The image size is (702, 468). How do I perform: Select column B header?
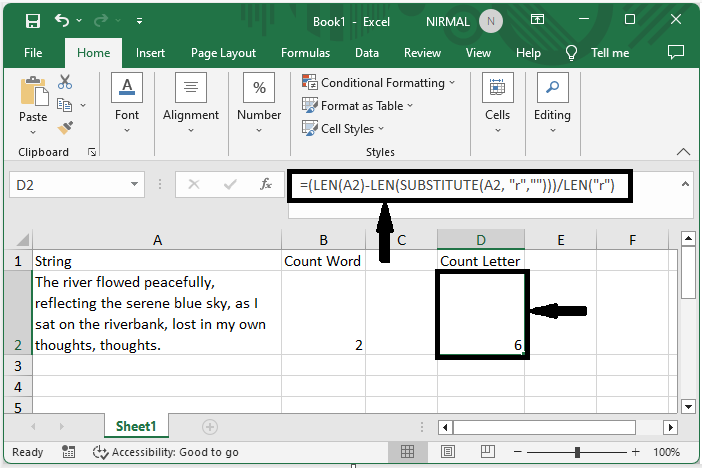(323, 240)
